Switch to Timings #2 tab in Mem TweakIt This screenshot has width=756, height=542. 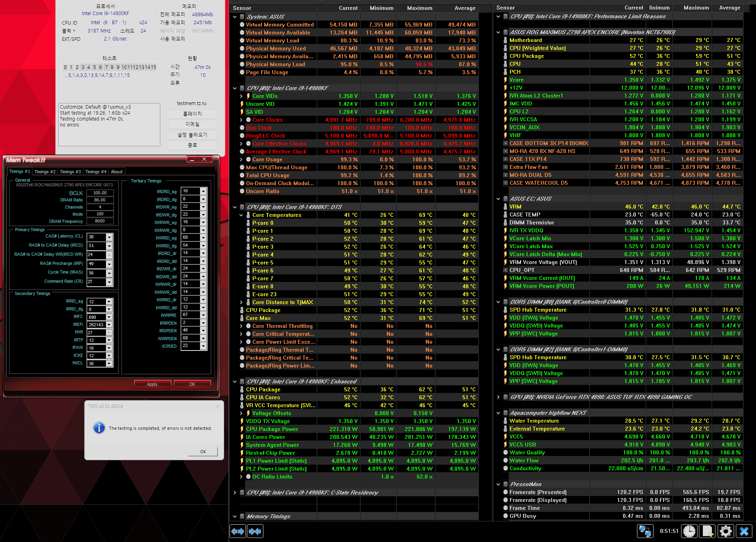pos(45,172)
